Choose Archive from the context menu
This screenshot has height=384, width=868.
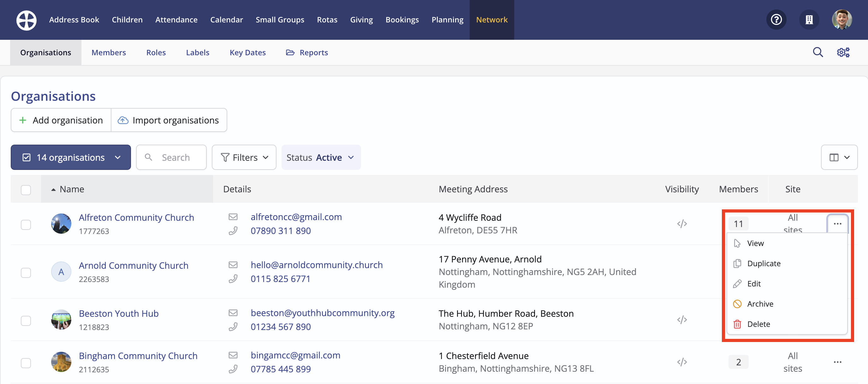point(760,304)
